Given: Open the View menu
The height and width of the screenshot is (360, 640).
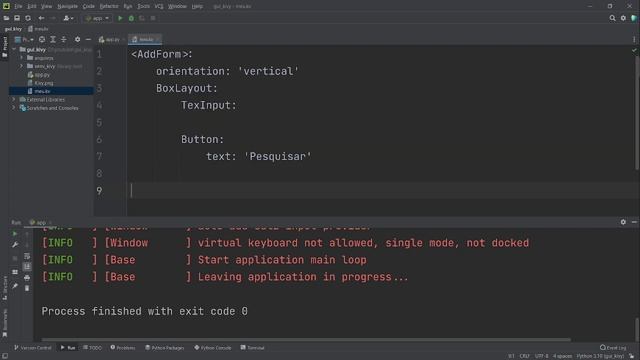Looking at the screenshot, I should tap(47, 6).
